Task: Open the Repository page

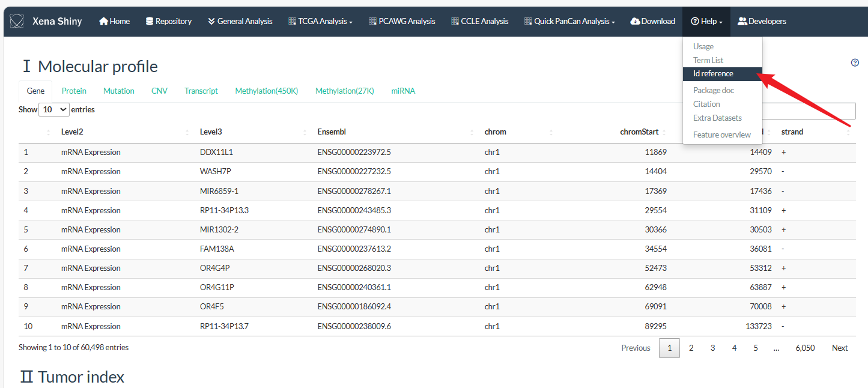Action: tap(168, 21)
